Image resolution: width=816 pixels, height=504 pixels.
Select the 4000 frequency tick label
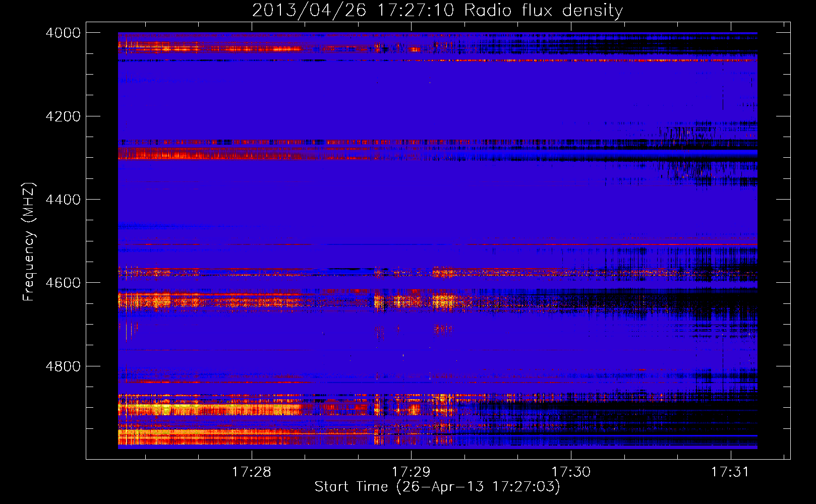click(x=63, y=33)
